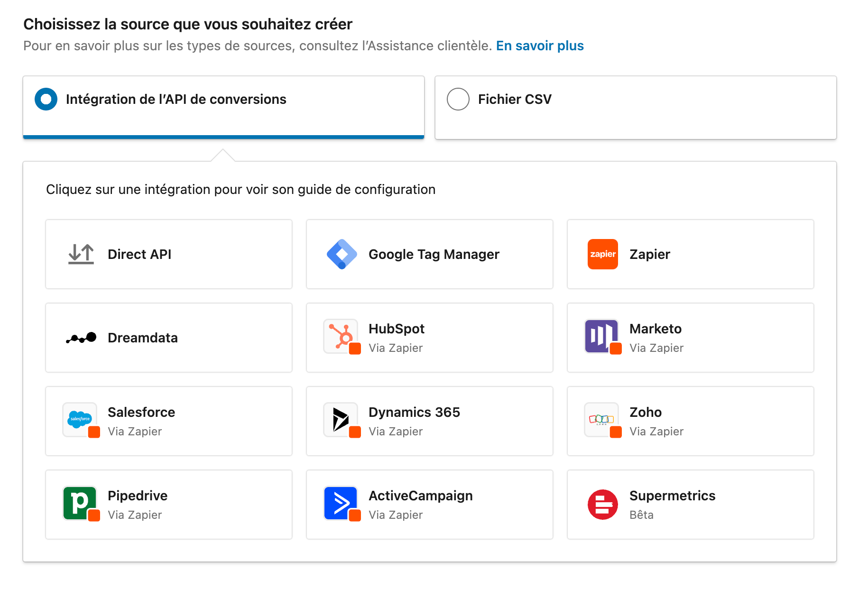
Task: Click the Dynamics 365 logo icon
Action: [x=341, y=420]
